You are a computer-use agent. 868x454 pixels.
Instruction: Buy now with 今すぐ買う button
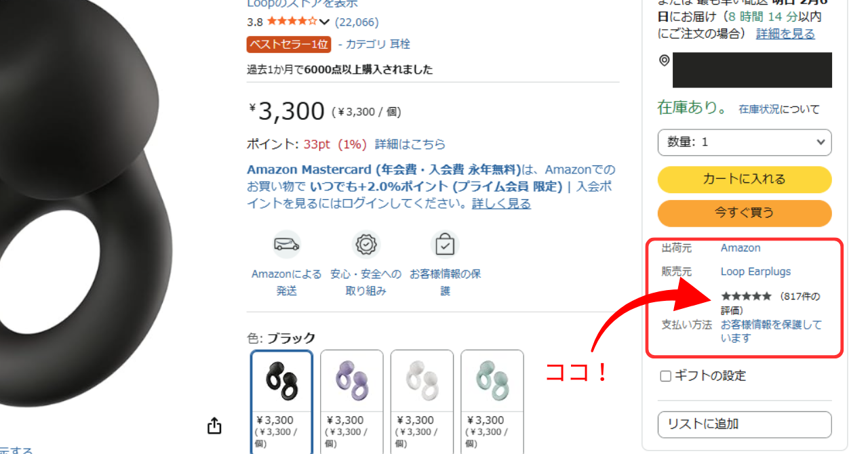745,213
